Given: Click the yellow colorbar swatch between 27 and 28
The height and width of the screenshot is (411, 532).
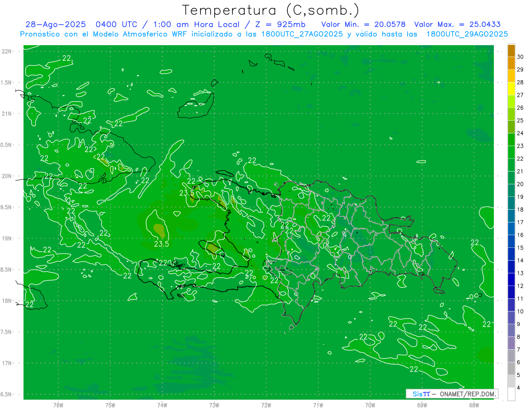Looking at the screenshot, I should [x=511, y=88].
